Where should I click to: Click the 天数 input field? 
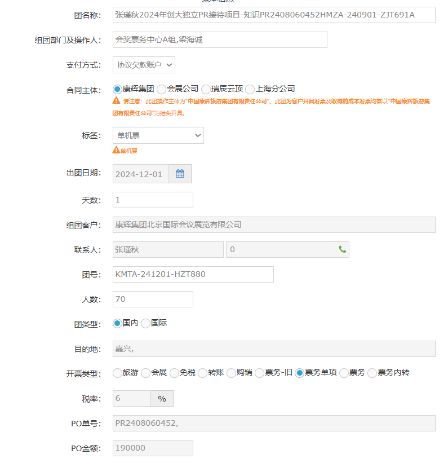pos(153,200)
